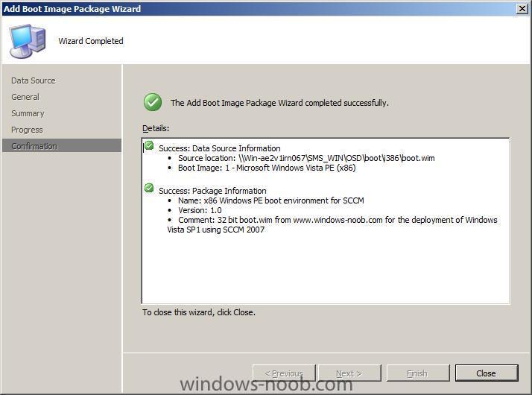Click the 'Name: x86 Windows PE boot environment' line
532x395 pixels.
270,200
